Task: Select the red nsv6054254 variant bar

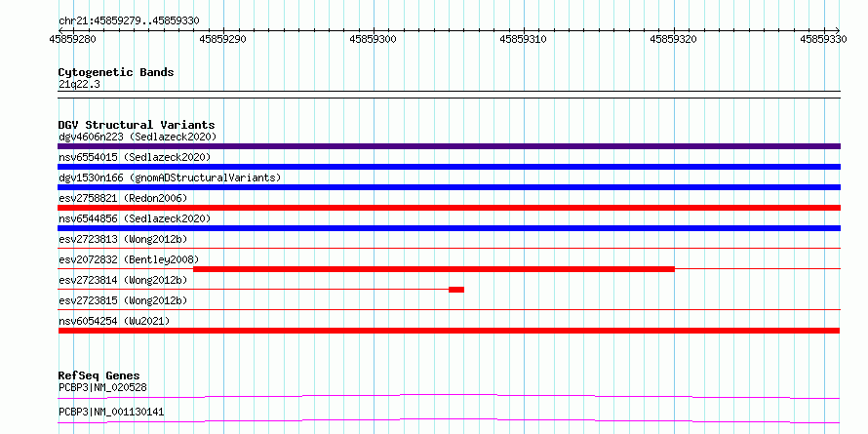Action: point(449,331)
